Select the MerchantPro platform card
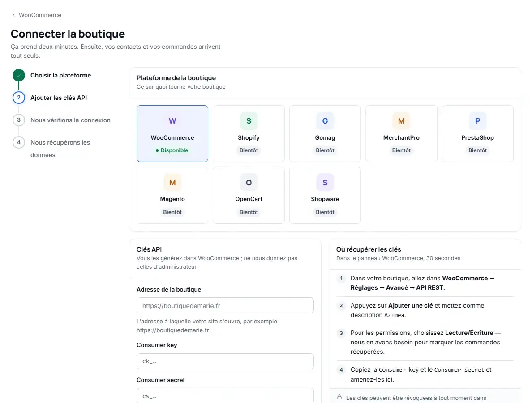 click(x=401, y=133)
